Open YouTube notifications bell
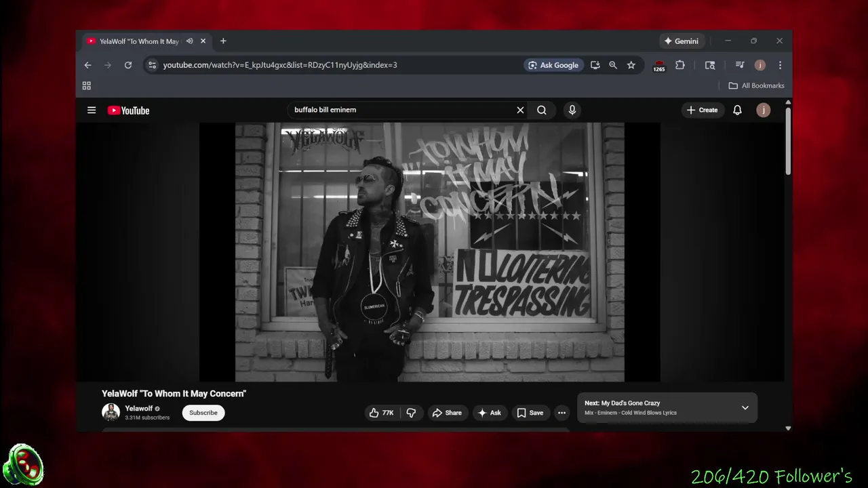The width and height of the screenshot is (868, 488). coord(737,110)
